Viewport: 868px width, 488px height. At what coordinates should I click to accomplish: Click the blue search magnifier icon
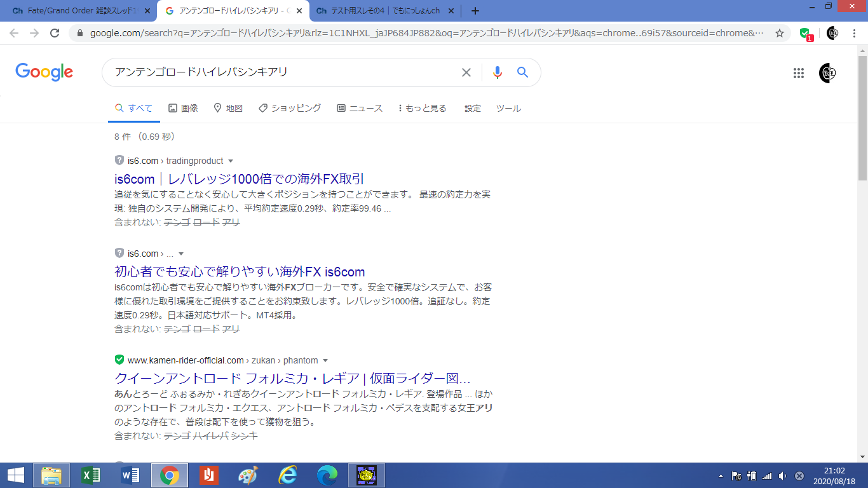click(522, 72)
